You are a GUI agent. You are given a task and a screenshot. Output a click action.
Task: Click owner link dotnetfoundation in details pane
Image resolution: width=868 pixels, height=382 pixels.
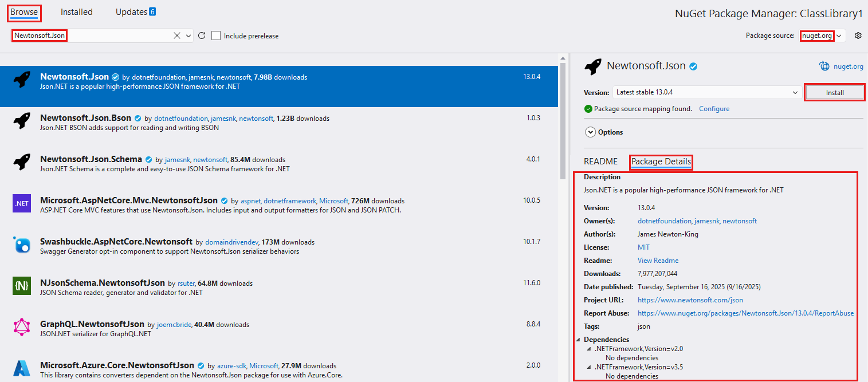pos(665,221)
